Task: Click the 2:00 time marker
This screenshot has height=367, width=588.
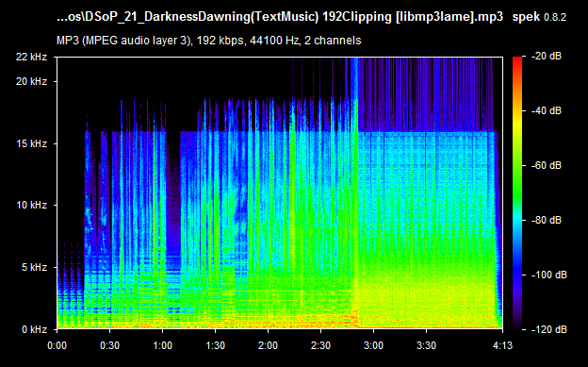Action: click(269, 345)
